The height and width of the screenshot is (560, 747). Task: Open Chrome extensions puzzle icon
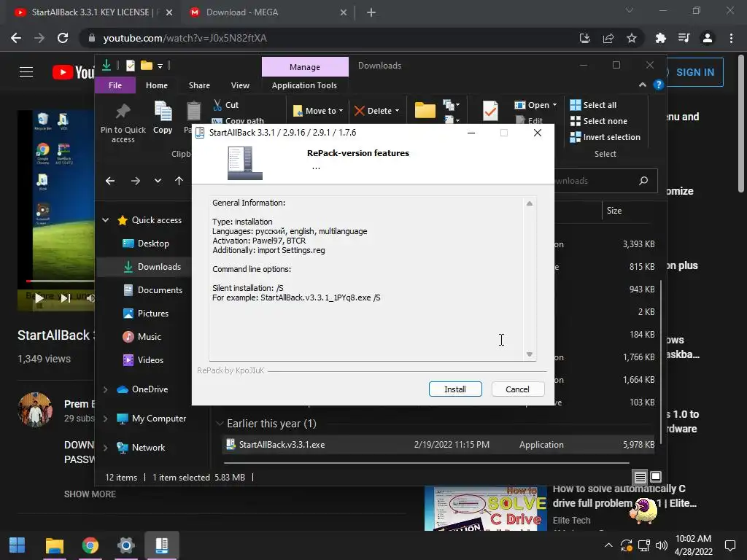click(660, 38)
